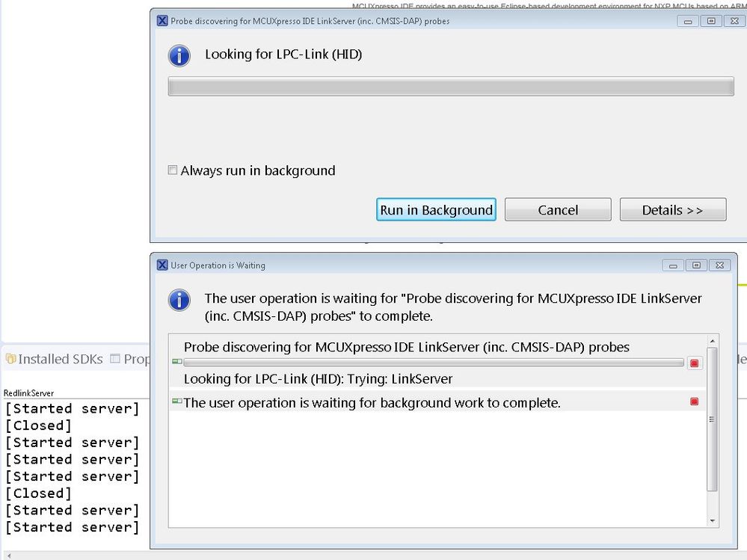Click the Looking for LPC-Link progress bar
This screenshot has width=747, height=560.
451,86
